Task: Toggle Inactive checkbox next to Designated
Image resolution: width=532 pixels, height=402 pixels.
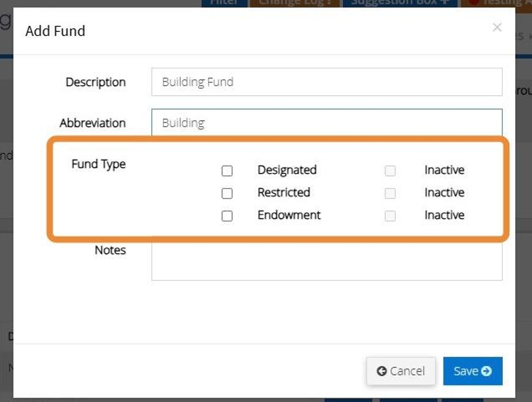Action: coord(390,171)
